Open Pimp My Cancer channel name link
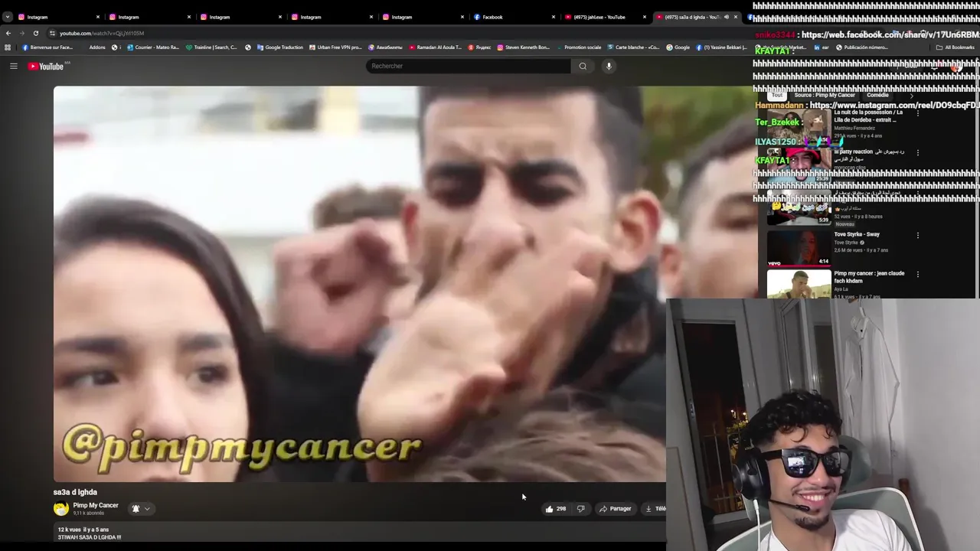The height and width of the screenshot is (551, 980). 96,505
